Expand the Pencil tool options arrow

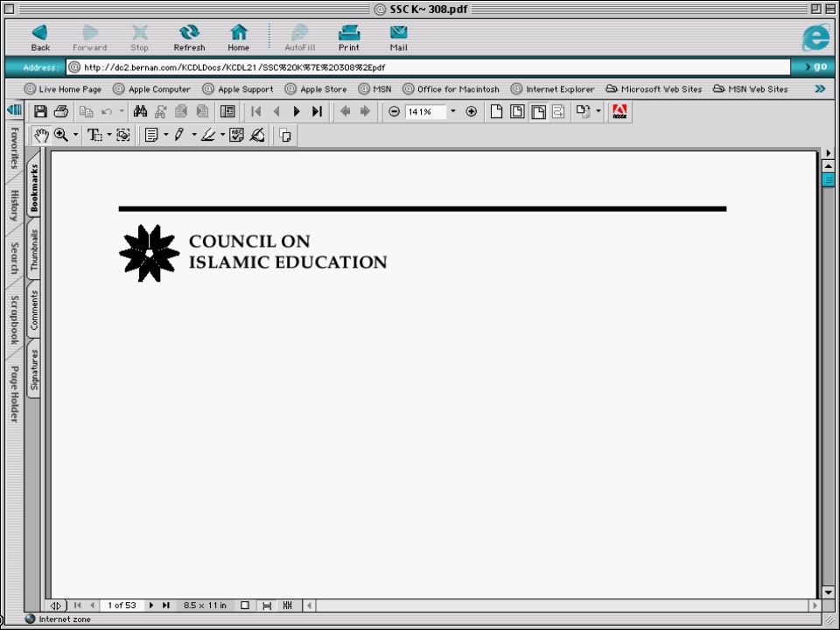coord(194,135)
